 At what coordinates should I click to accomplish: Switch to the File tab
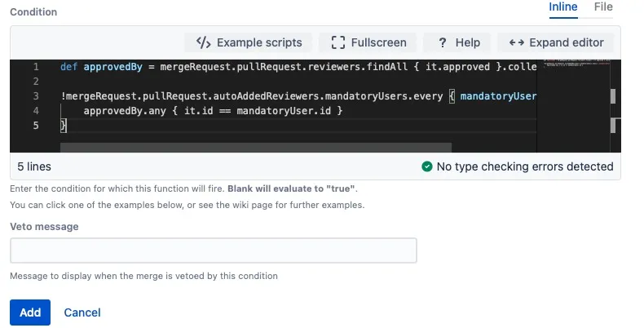click(603, 7)
